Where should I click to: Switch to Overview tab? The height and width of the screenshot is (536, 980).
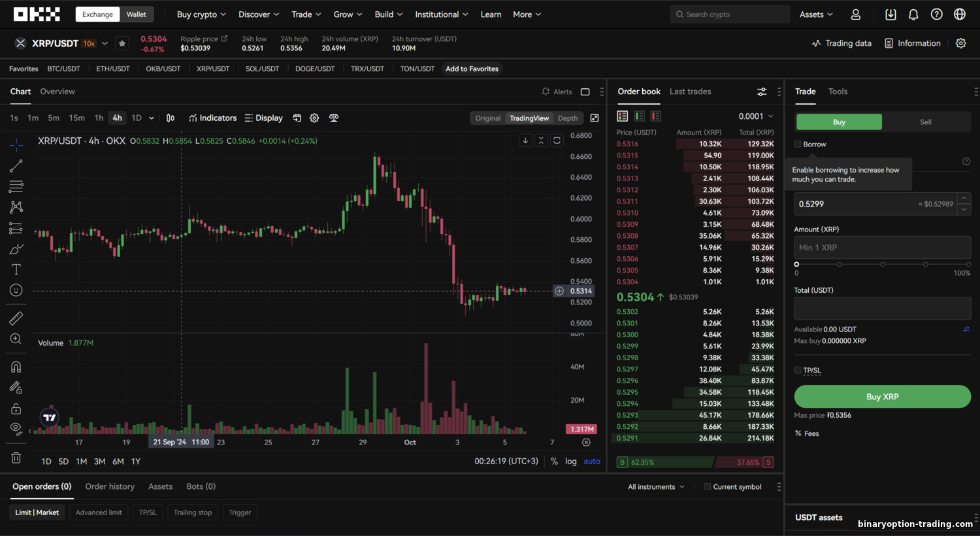click(57, 92)
